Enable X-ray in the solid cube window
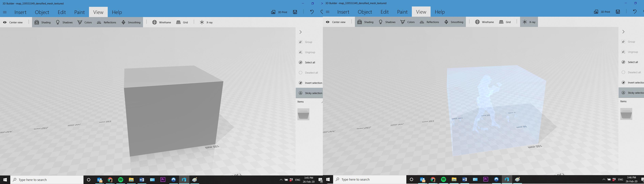 click(x=206, y=22)
